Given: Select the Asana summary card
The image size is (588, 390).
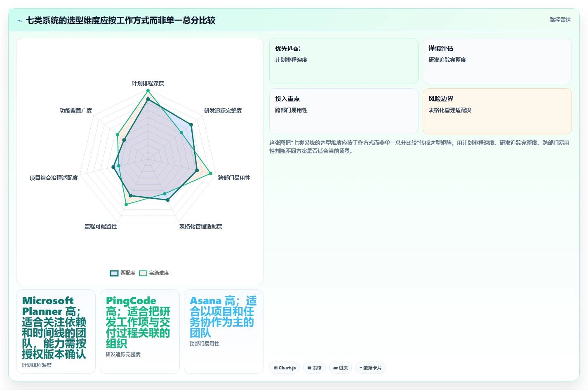Looking at the screenshot, I should (223, 331).
